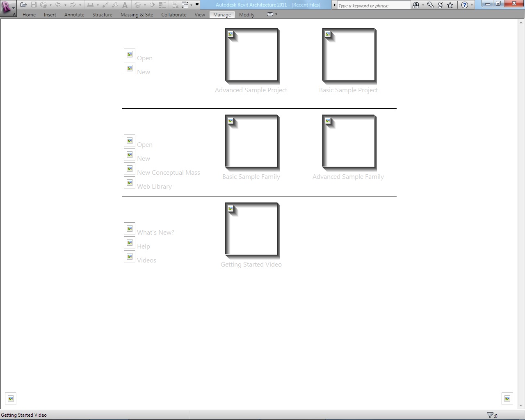Viewport: 525px width, 420px height.
Task: Toggle the ribbon minimize button after Modify tab
Action: (x=270, y=14)
